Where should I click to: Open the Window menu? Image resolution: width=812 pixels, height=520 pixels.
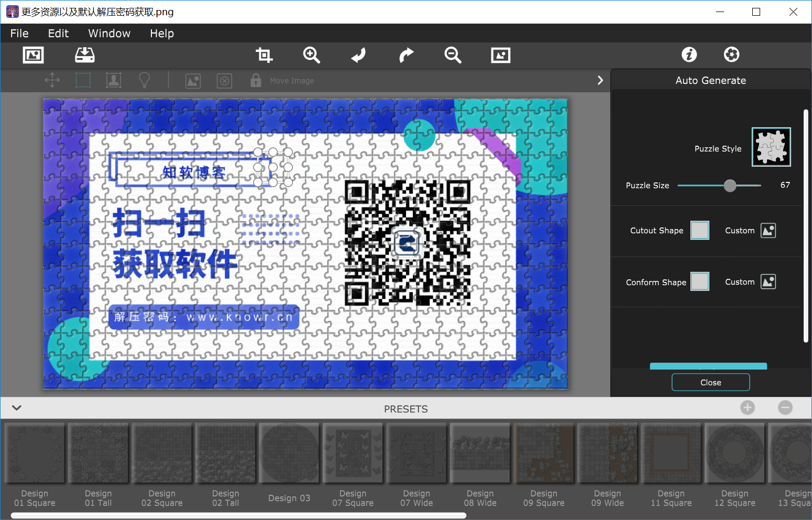coord(109,34)
